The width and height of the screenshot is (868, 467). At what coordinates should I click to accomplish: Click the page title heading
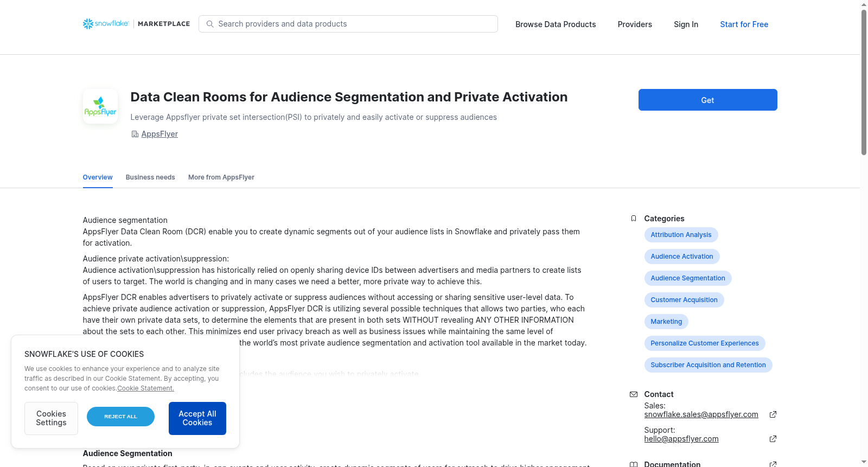click(x=349, y=97)
